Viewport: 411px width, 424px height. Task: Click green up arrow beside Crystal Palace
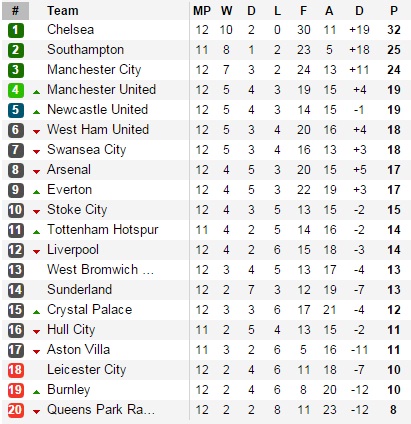pyautogui.click(x=36, y=312)
